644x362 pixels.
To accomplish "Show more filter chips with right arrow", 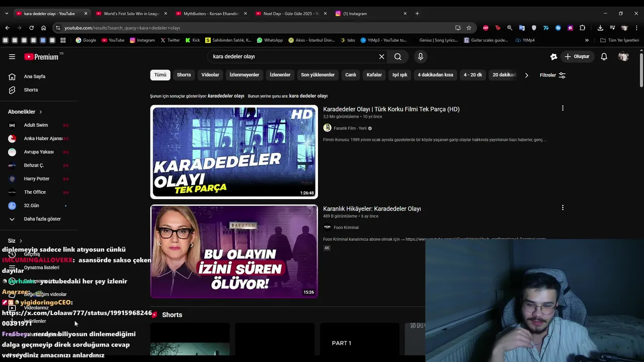I will (x=526, y=75).
